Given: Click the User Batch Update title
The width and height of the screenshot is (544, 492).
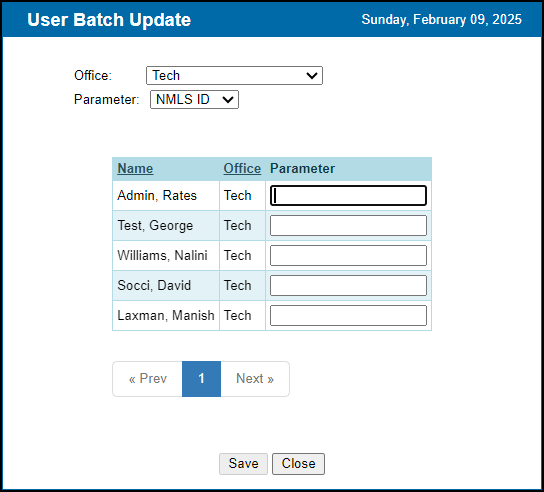Looking at the screenshot, I should pos(109,20).
